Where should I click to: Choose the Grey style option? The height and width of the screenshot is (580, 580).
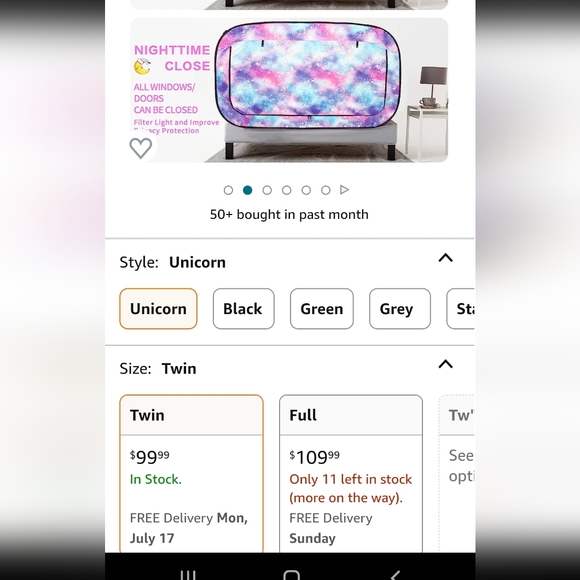pyautogui.click(x=400, y=309)
